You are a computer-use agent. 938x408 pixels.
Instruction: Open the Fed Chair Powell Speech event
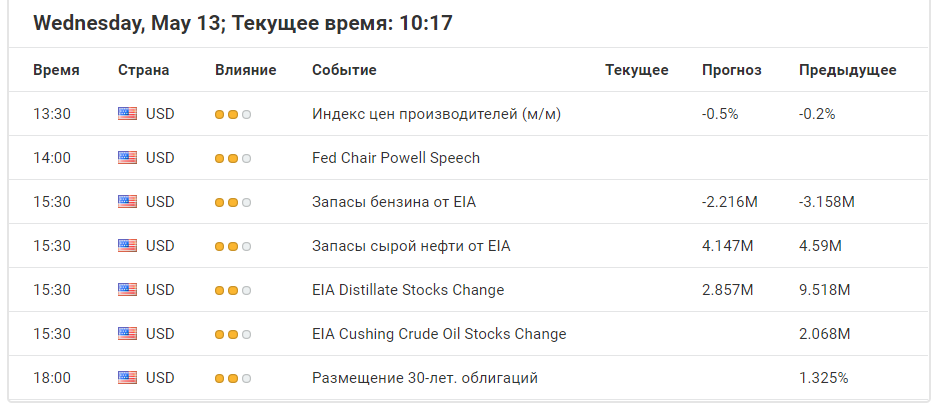[x=396, y=158]
